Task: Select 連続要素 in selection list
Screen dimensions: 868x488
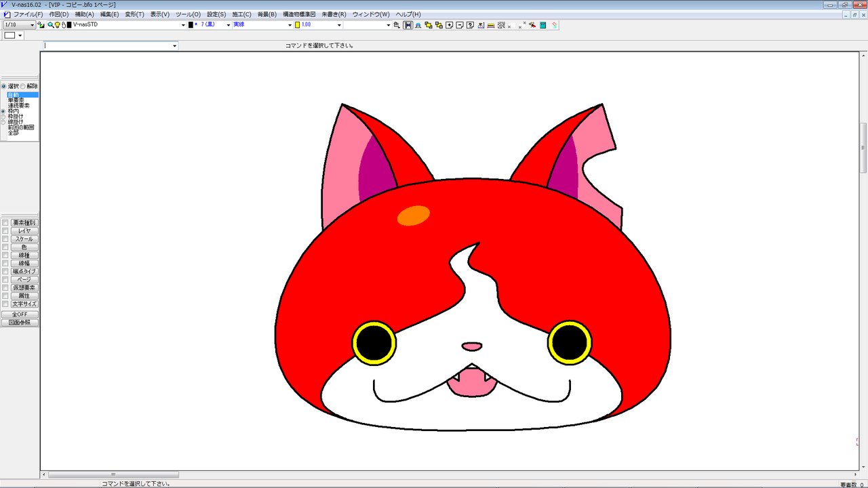Action: point(19,106)
